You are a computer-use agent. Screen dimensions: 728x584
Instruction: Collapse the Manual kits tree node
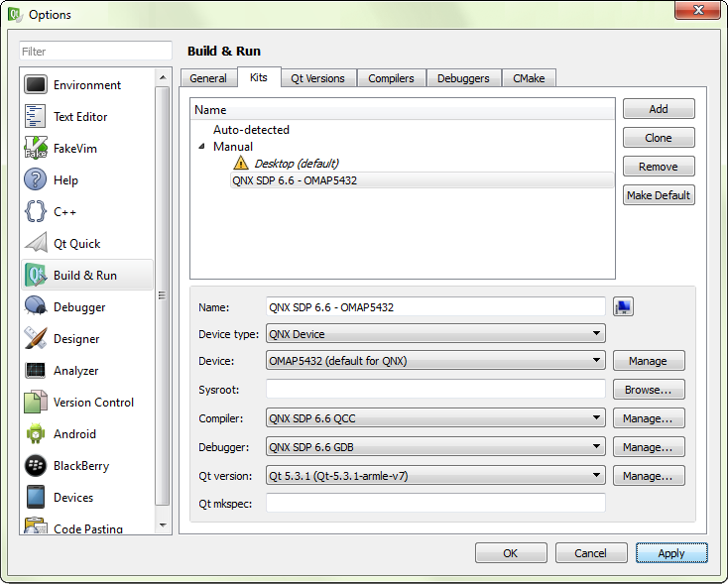[x=202, y=147]
